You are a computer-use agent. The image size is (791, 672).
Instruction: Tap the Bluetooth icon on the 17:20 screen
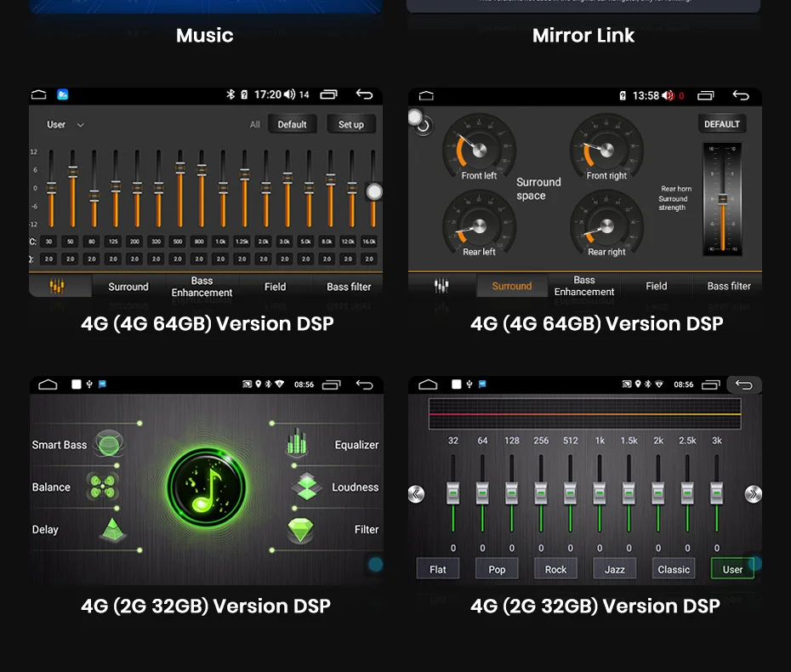[x=230, y=94]
